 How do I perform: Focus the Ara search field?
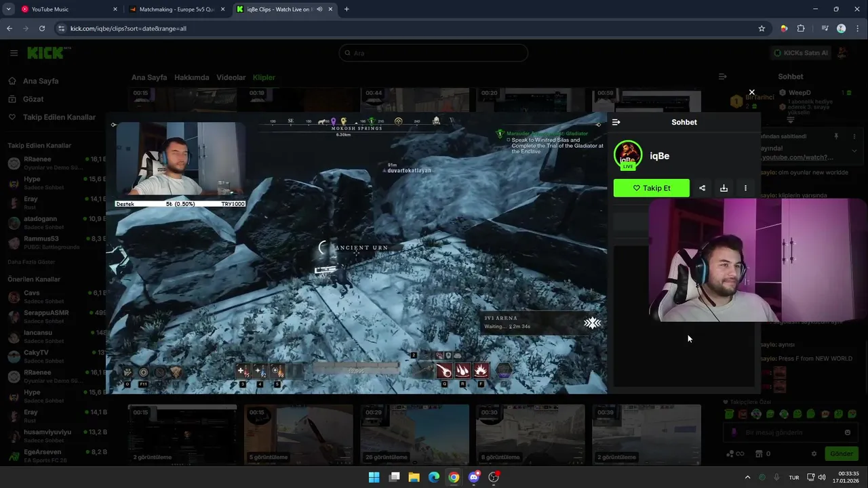(433, 53)
